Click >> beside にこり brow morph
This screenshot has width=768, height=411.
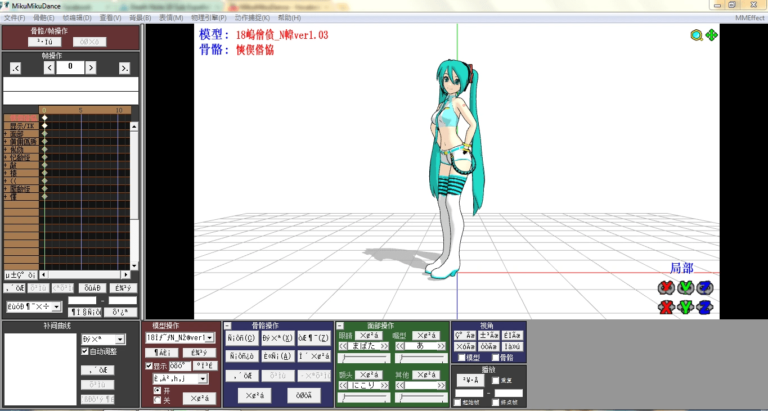click(384, 385)
